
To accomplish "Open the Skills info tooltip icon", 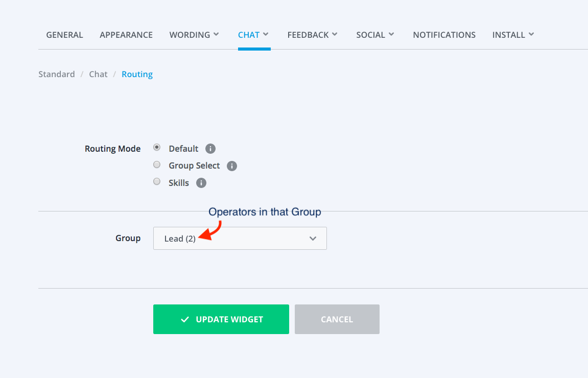I will coord(201,182).
